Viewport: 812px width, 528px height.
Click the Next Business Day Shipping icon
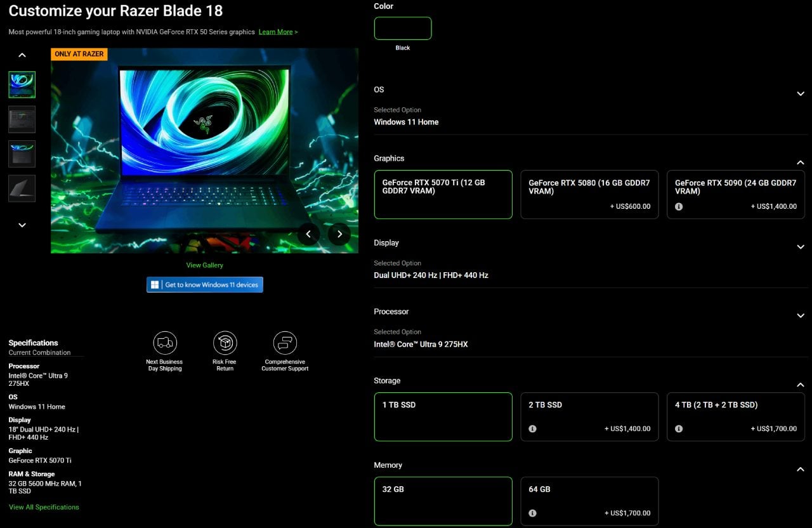(164, 341)
